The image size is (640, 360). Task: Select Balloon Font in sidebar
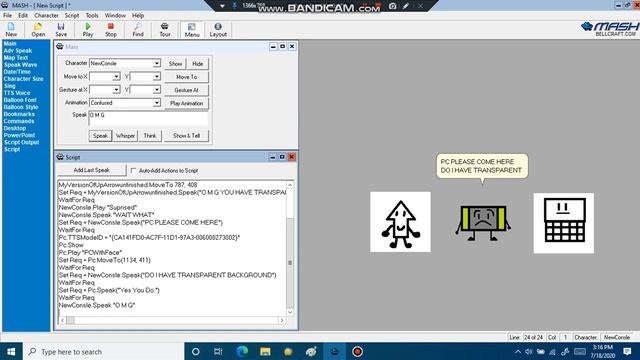[x=20, y=100]
